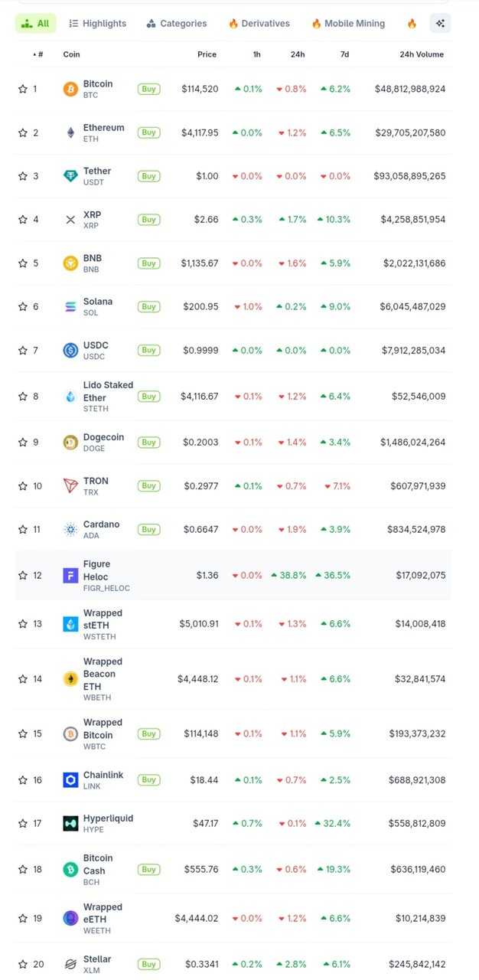Screen dimensions: 479x980
Task: Toggle favorite star for Bitcoin
Action: 23,89
